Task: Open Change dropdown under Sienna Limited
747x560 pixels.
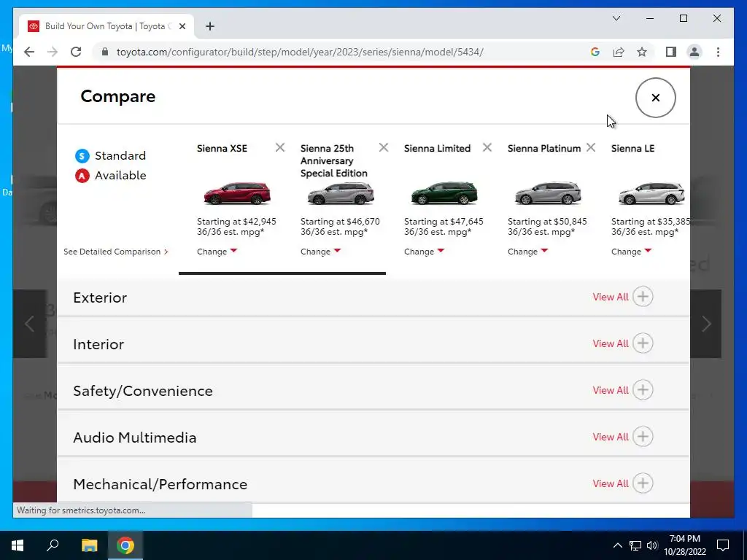Action: (x=424, y=252)
